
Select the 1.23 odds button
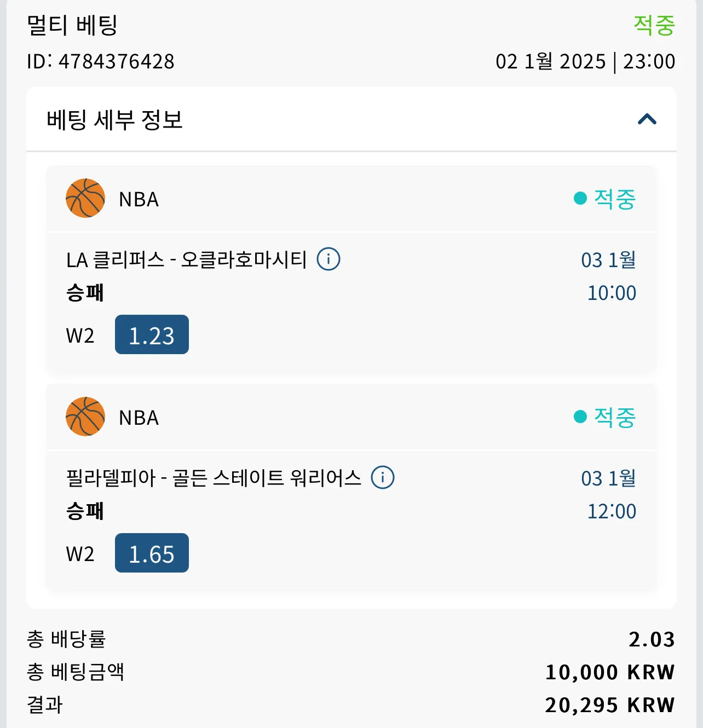(x=152, y=334)
